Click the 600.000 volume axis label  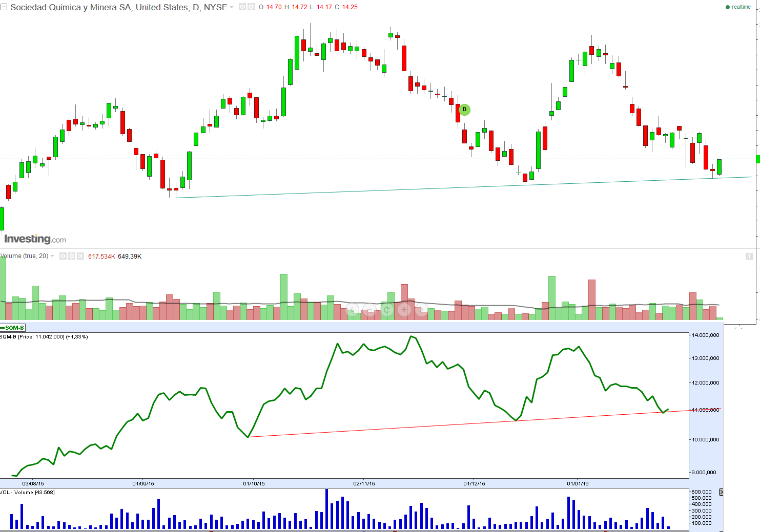702,492
